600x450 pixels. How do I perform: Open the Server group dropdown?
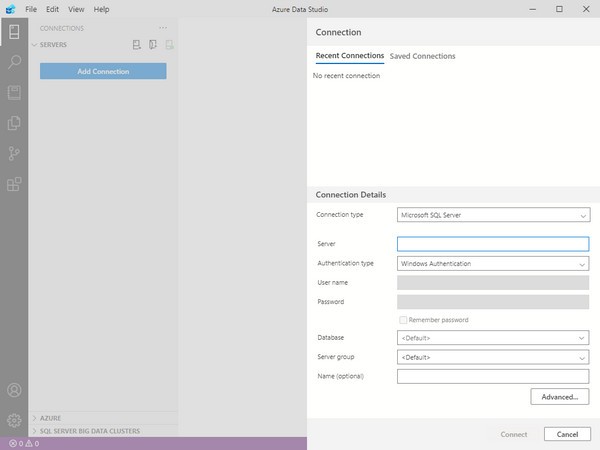493,357
